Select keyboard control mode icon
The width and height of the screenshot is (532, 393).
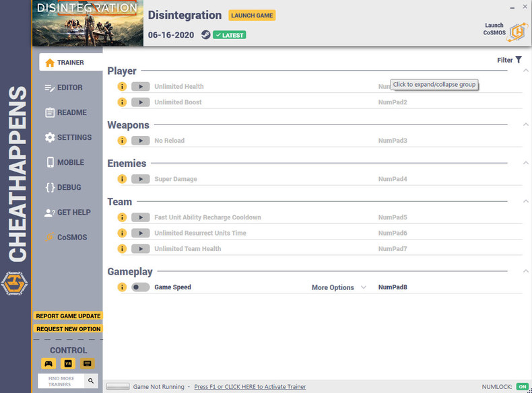pyautogui.click(x=87, y=363)
